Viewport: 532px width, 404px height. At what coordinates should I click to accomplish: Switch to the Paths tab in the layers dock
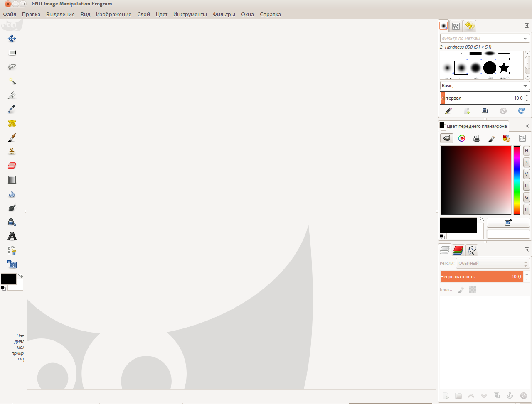coord(471,250)
